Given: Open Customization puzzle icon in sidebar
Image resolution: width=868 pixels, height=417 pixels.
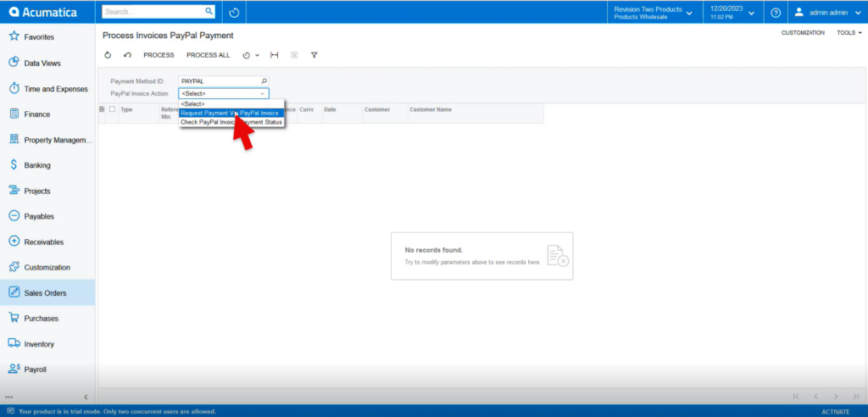Looking at the screenshot, I should [14, 267].
